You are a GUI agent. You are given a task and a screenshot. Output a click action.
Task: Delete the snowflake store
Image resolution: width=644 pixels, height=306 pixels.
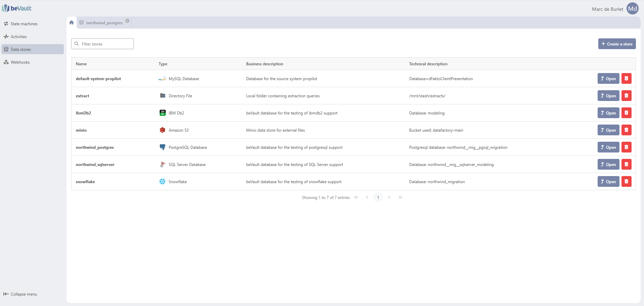(626, 182)
